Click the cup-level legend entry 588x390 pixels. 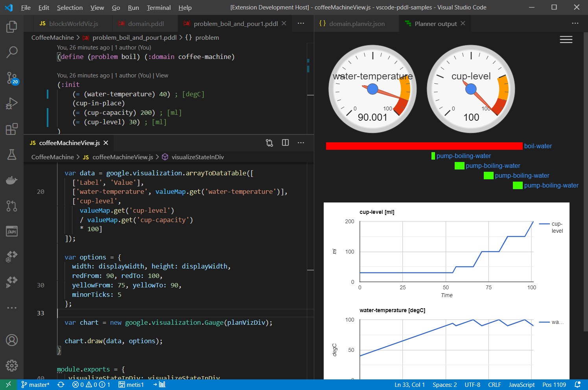[x=551, y=227]
